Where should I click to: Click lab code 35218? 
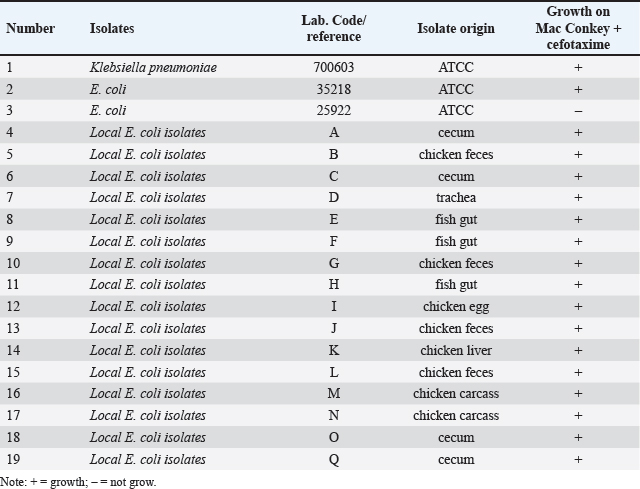coord(334,89)
